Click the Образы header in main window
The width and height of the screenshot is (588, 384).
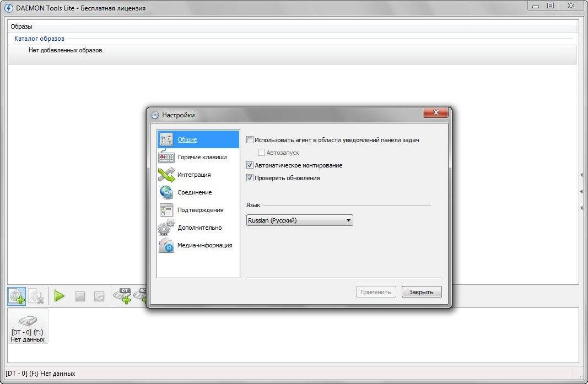click(21, 26)
